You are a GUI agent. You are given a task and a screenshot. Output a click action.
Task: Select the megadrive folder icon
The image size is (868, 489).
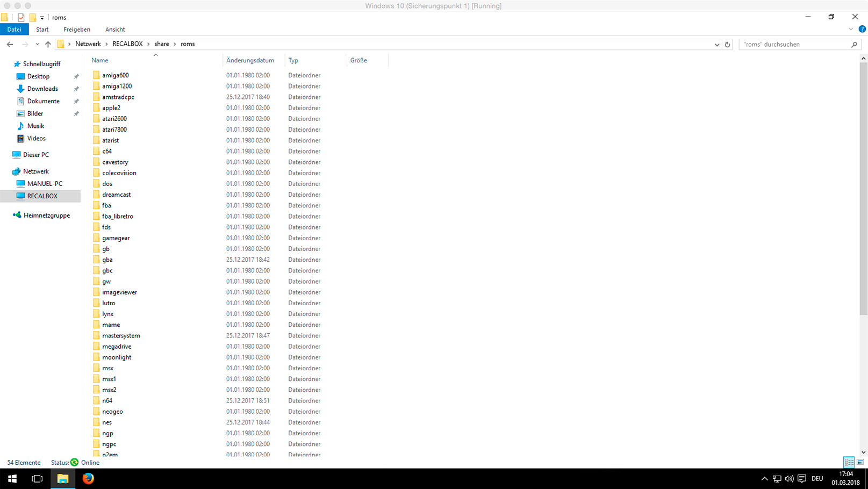(96, 347)
